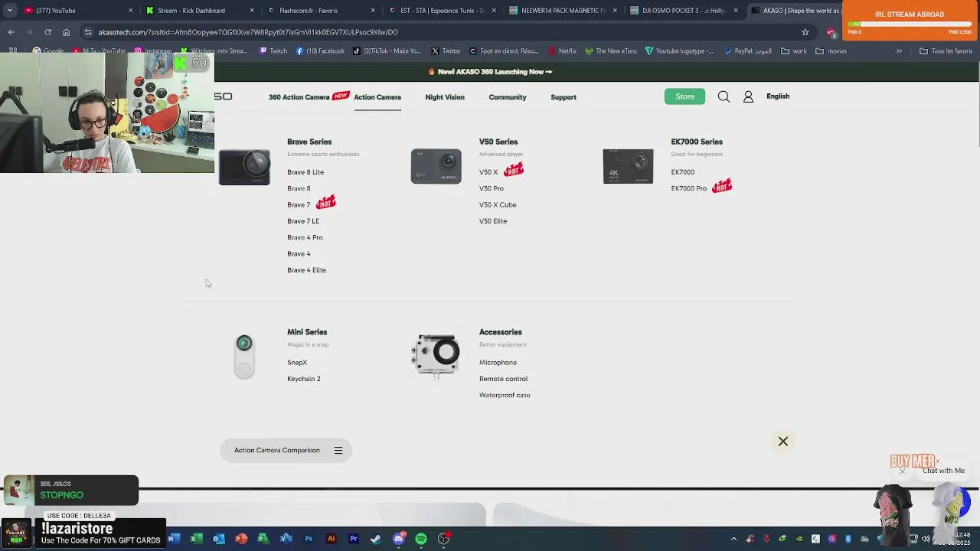This screenshot has height=551, width=980.
Task: Click the Mini Series camera thumbnail
Action: pyautogui.click(x=244, y=356)
